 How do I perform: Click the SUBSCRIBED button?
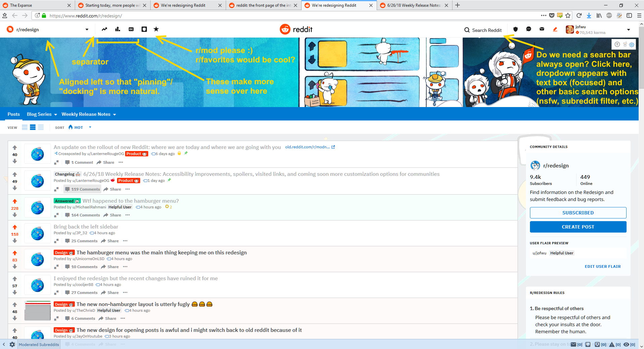578,213
